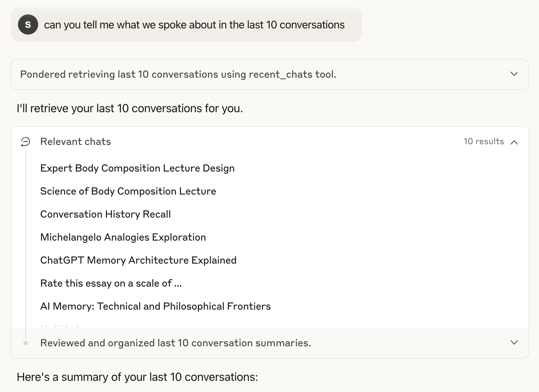Screen dimensions: 539x392
Task: Click the Relevant chats speech bubble icon
Action: [x=26, y=142]
